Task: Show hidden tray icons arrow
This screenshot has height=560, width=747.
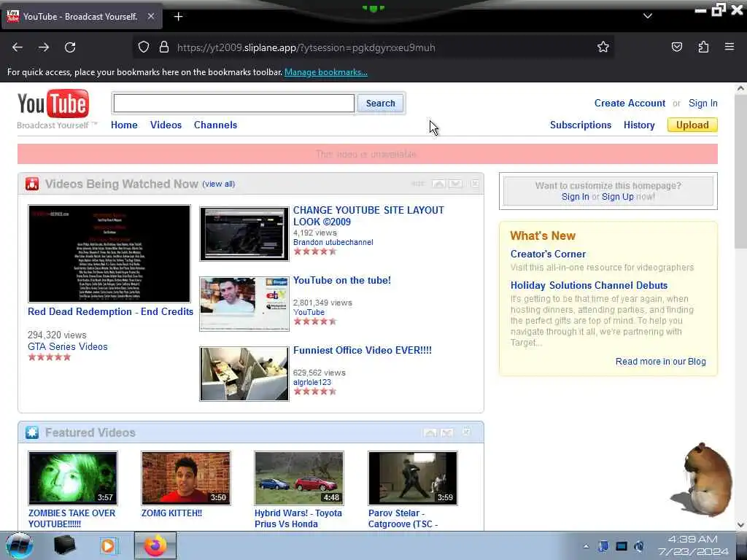Action: point(586,546)
